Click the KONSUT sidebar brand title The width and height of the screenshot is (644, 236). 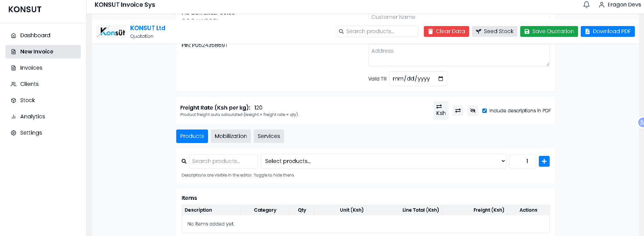(x=25, y=9)
